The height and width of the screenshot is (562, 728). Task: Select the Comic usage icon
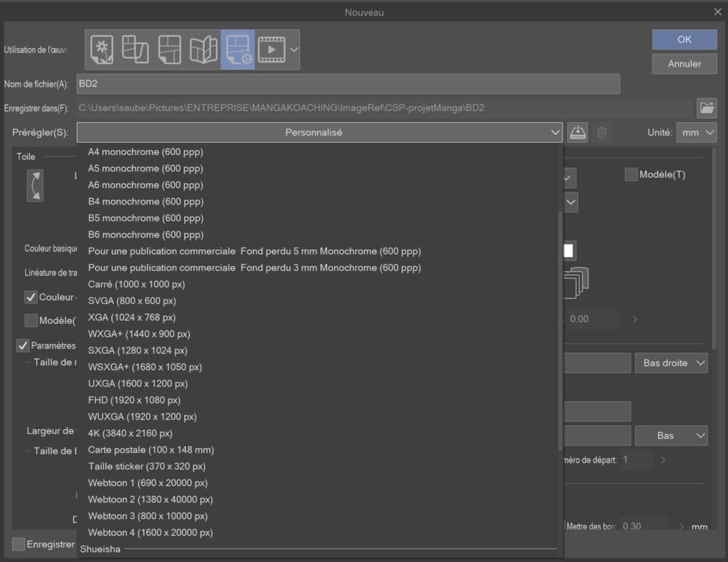pyautogui.click(x=169, y=49)
